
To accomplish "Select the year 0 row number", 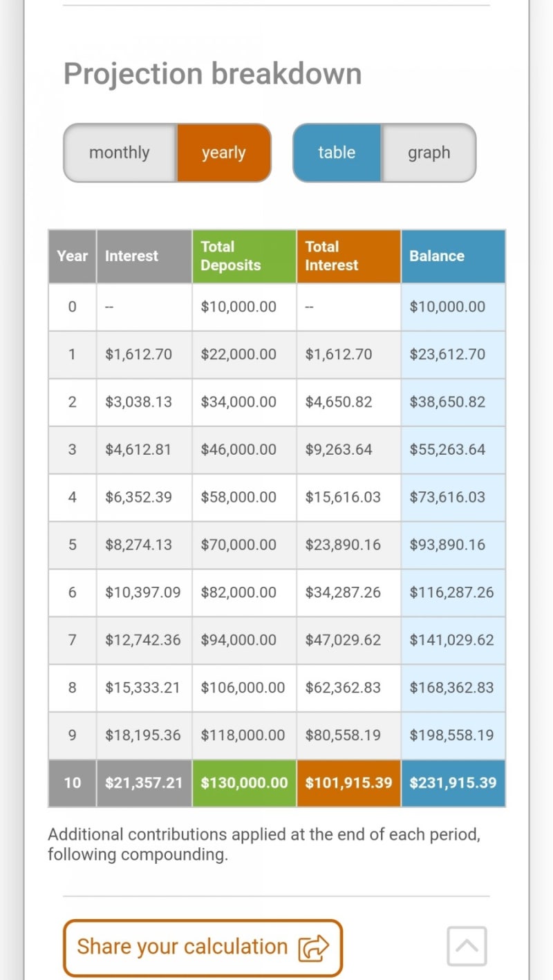I will (72, 307).
